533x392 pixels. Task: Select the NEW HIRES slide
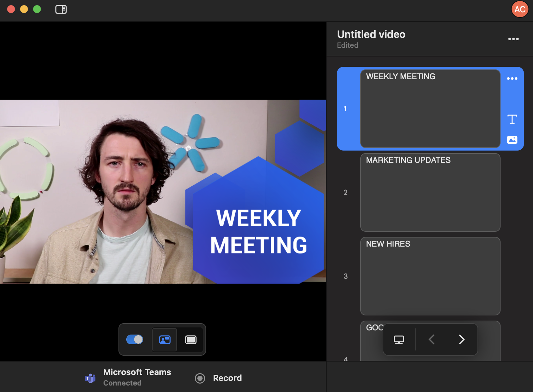pos(430,276)
